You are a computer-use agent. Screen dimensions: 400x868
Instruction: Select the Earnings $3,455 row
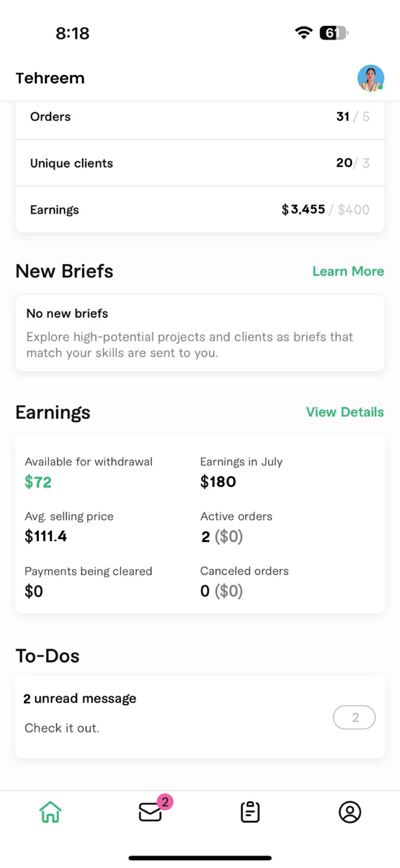point(200,210)
